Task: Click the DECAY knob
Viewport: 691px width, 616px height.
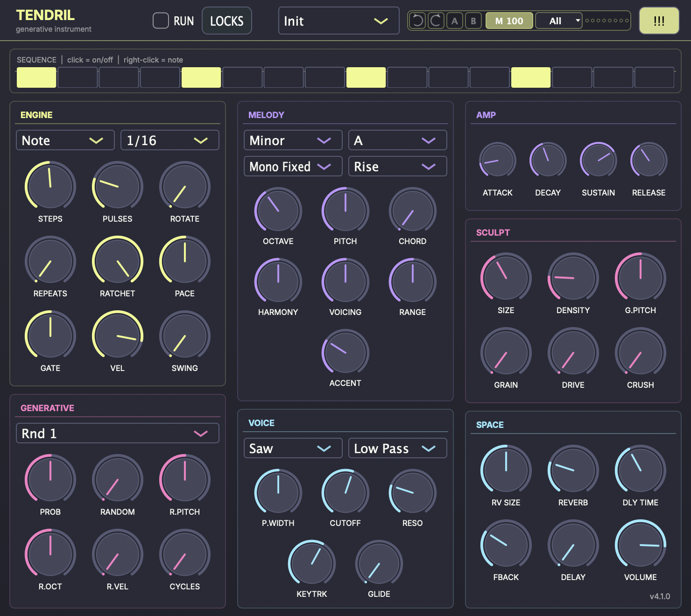Action: (548, 160)
